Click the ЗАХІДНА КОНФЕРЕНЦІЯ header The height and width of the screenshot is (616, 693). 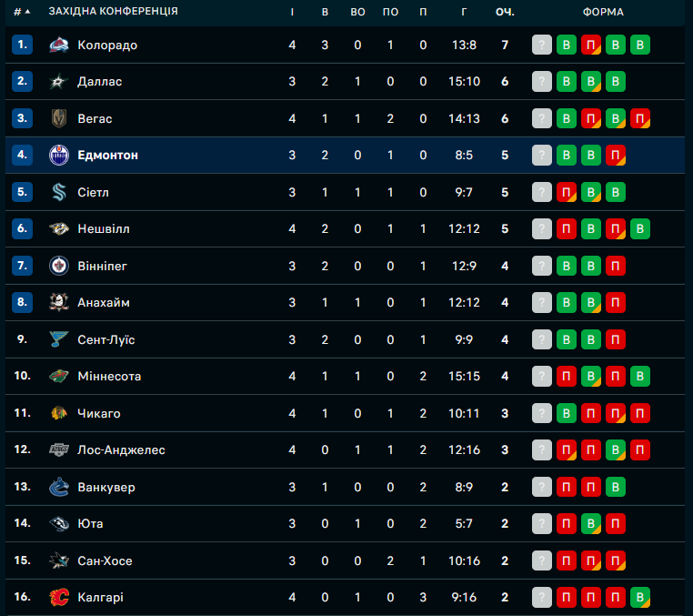[113, 12]
